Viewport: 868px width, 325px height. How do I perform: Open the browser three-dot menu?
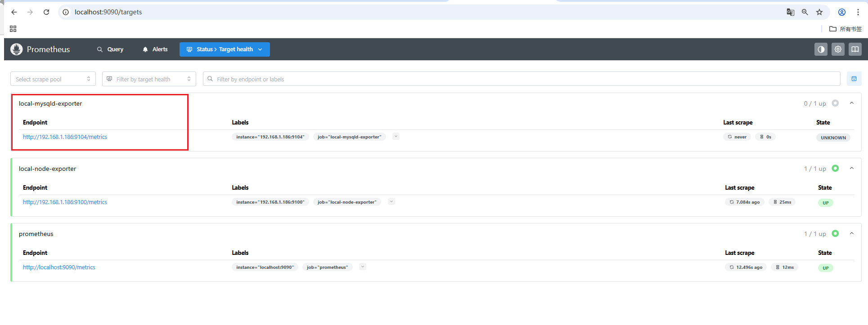click(858, 12)
